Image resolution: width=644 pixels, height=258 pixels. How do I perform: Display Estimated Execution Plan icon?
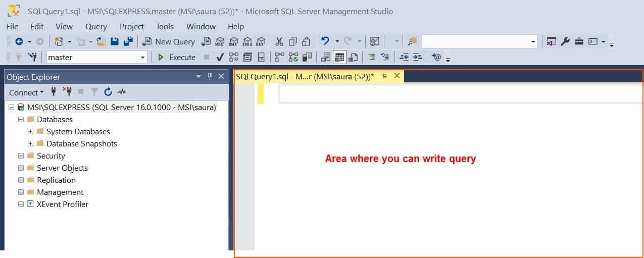(x=234, y=57)
